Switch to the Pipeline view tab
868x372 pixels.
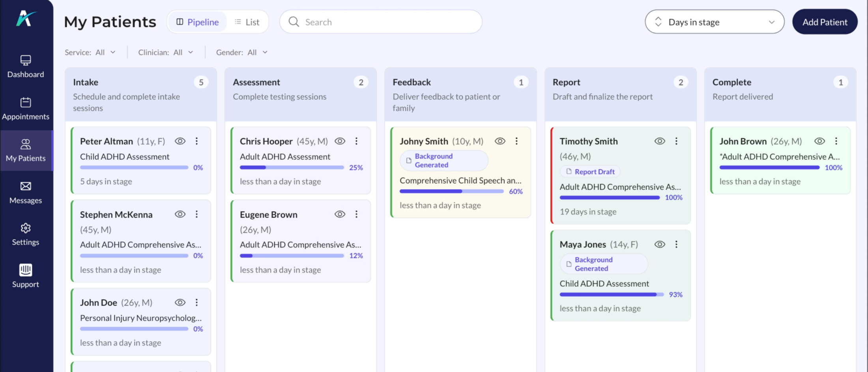click(197, 22)
